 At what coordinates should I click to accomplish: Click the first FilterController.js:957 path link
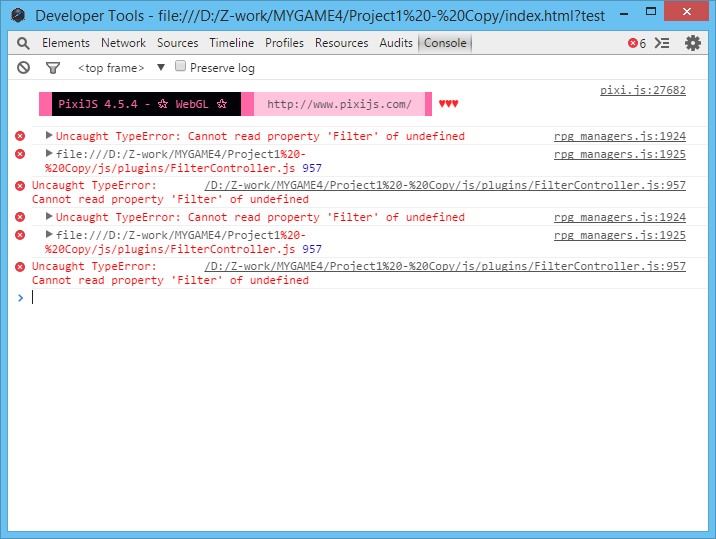[445, 185]
